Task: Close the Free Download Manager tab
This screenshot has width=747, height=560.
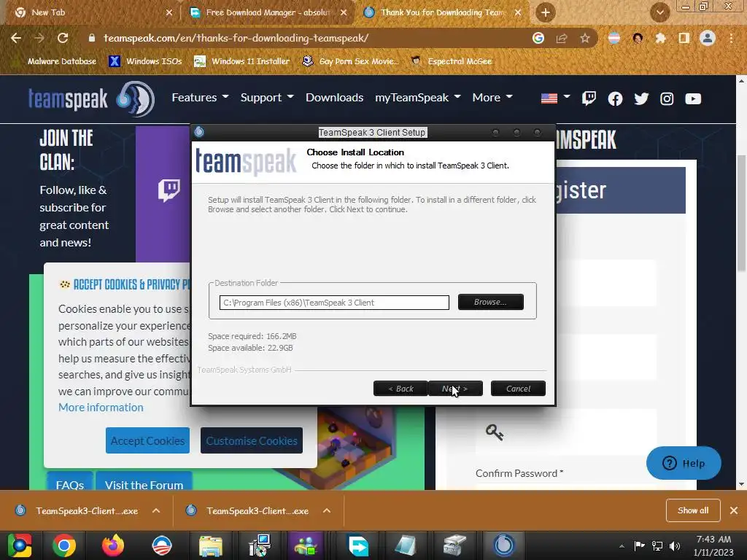Action: tap(344, 12)
